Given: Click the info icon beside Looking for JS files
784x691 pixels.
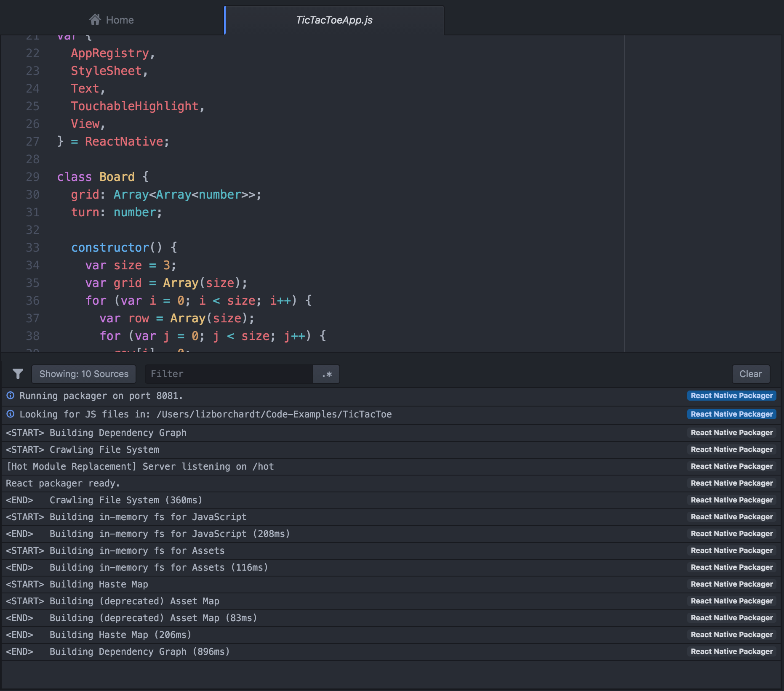Looking at the screenshot, I should pos(11,414).
